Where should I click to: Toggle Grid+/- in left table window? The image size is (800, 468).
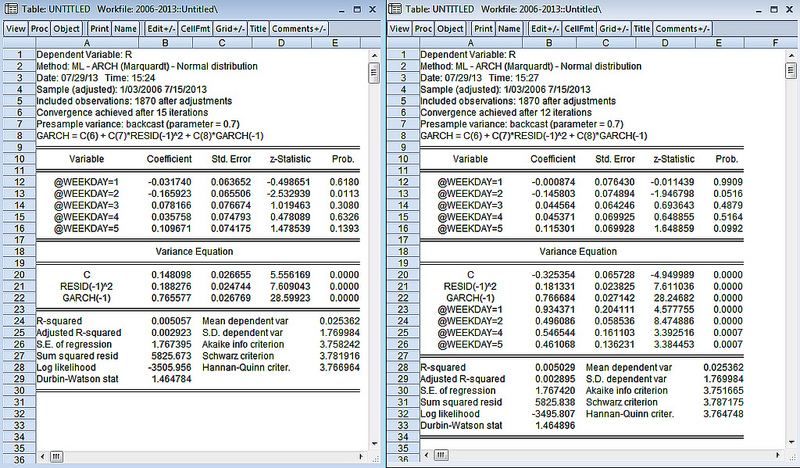click(x=230, y=29)
